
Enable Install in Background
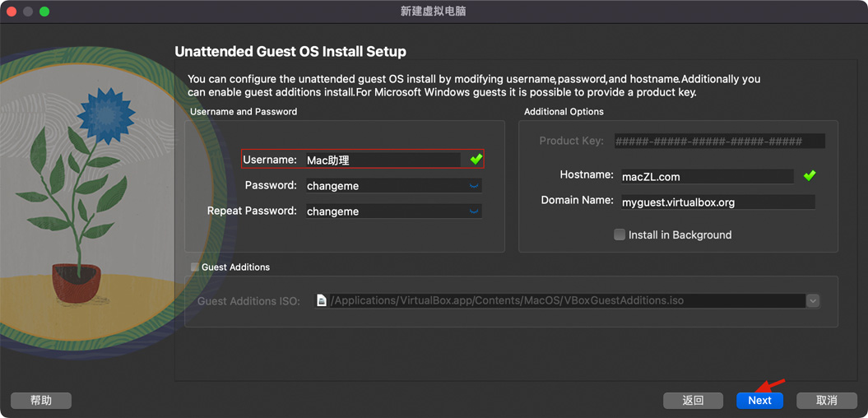pos(620,235)
